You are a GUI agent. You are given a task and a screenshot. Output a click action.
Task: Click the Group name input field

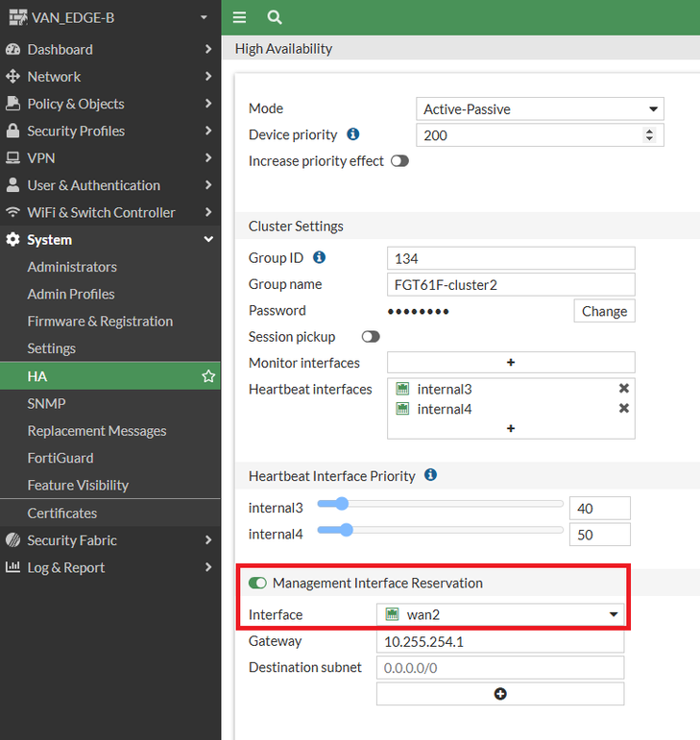click(x=511, y=284)
